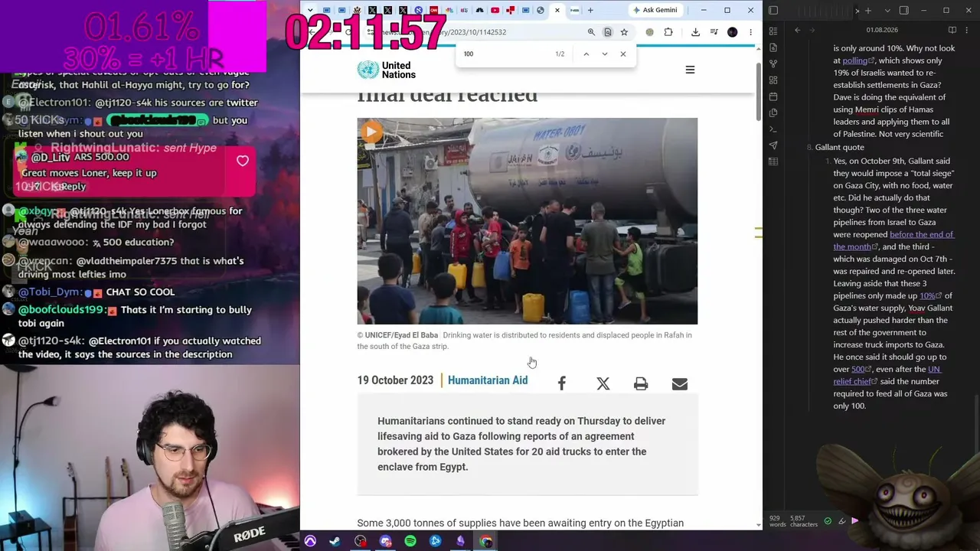
Task: Click the United Nations logo
Action: point(387,70)
